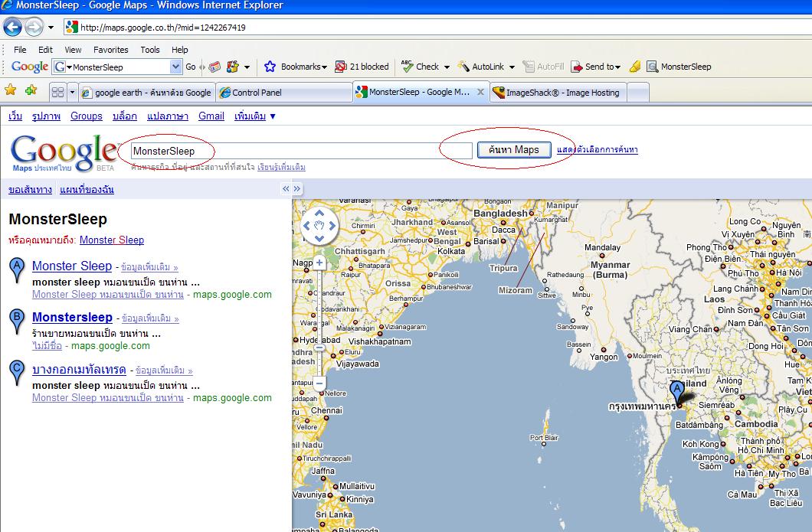Image resolution: width=812 pixels, height=532 pixels.
Task: Click the Add to Favorites star-plus icon
Action: pos(31,90)
